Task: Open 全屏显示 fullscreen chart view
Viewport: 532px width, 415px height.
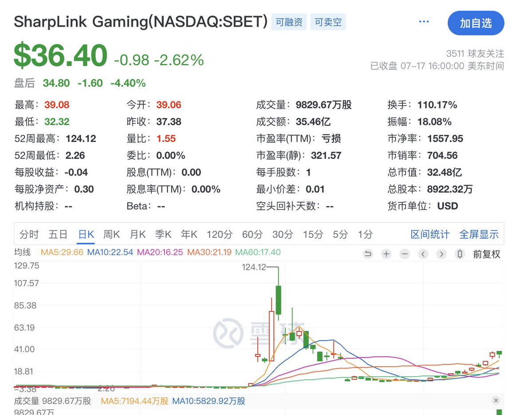Action: [479, 234]
